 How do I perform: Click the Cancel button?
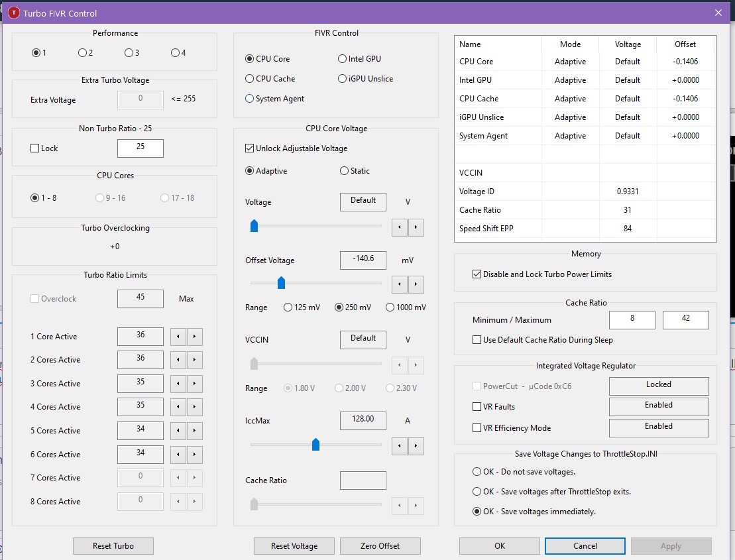click(585, 546)
